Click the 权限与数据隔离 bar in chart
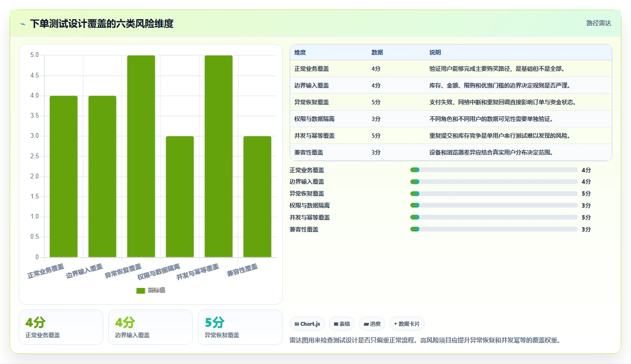The height and width of the screenshot is (364, 631). click(x=180, y=197)
